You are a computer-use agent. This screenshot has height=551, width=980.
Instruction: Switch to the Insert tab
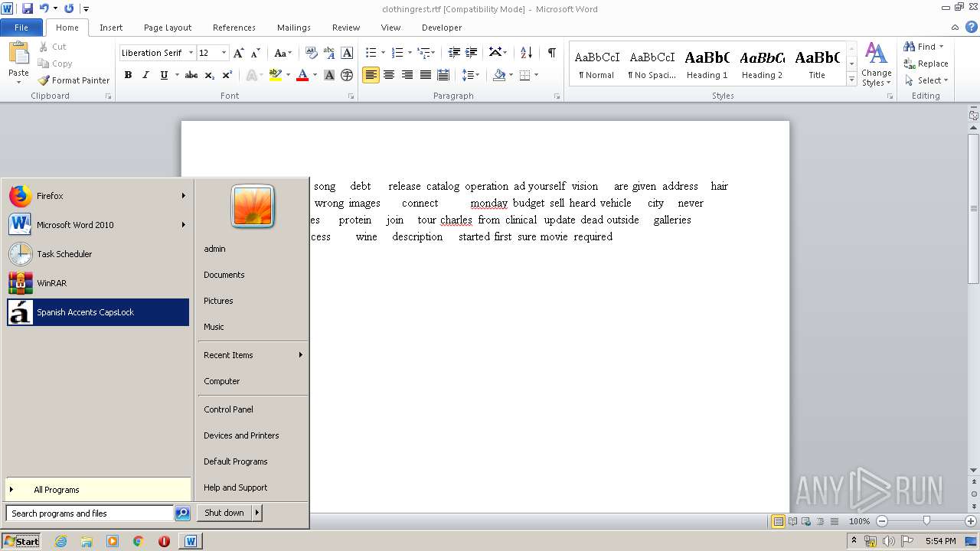111,28
